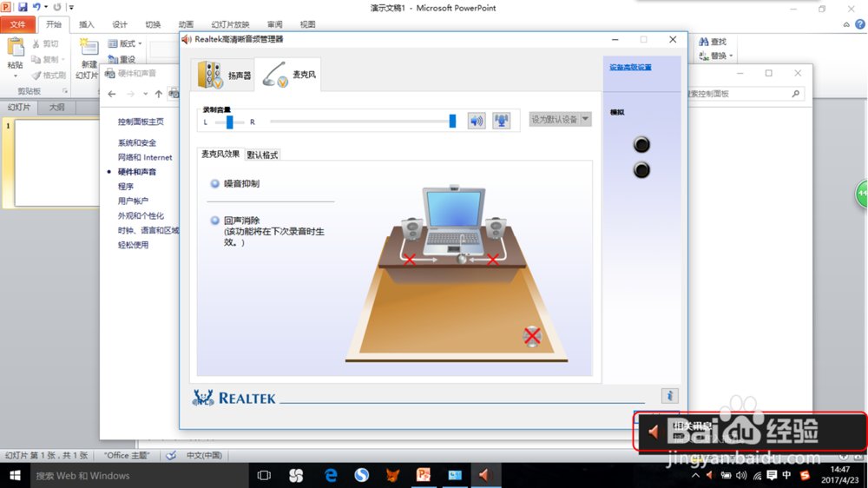Open the Realtek information button
The image size is (868, 488).
click(669, 395)
